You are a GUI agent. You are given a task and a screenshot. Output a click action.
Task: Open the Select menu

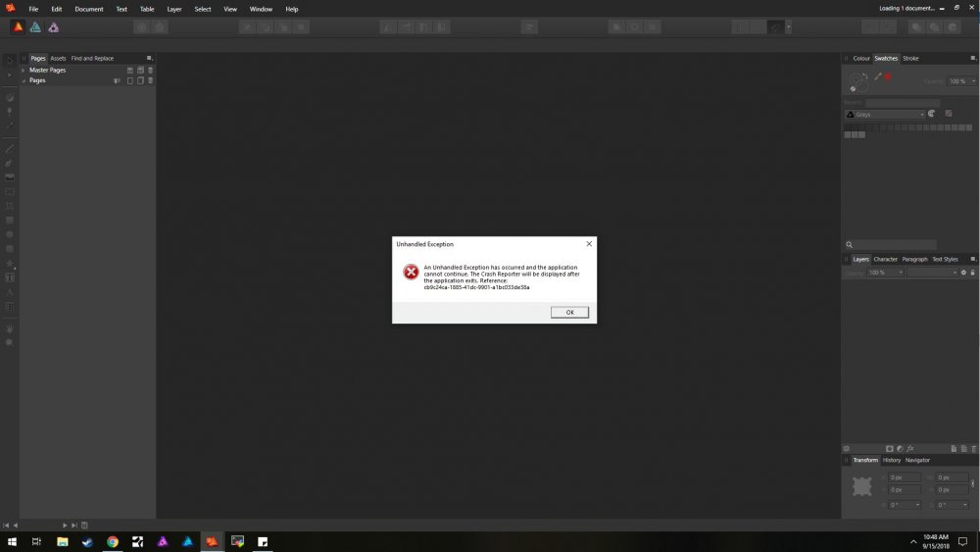point(203,10)
